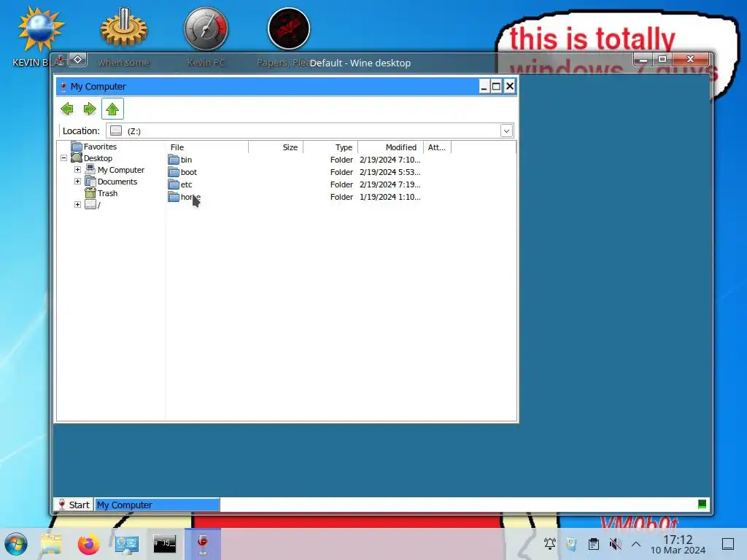
Task: Sort by the Type column header
Action: coord(330,147)
